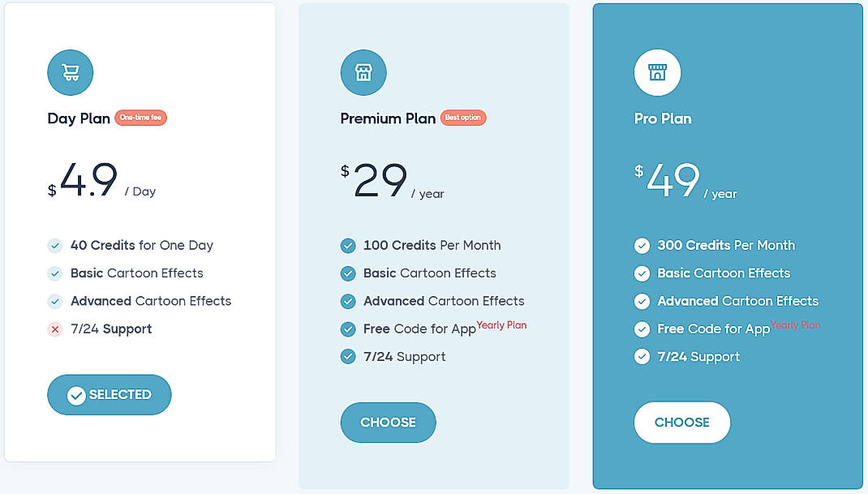Viewport: 868px width, 494px height.
Task: Click the checkmark beside 40 Credits for One Day
Action: coord(54,245)
